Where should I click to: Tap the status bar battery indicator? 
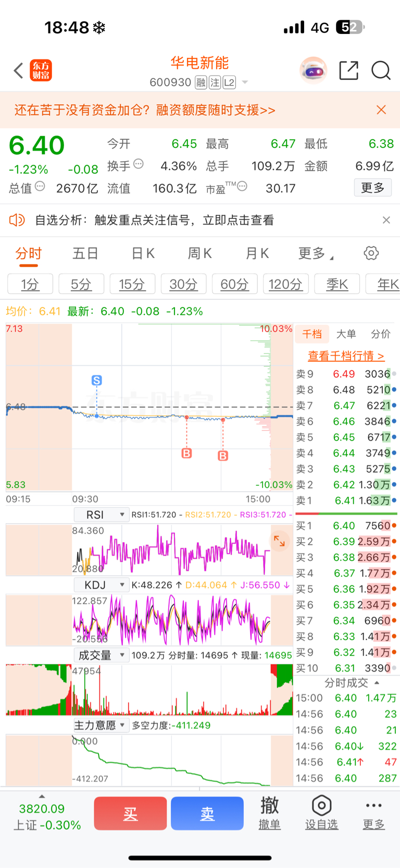click(349, 27)
